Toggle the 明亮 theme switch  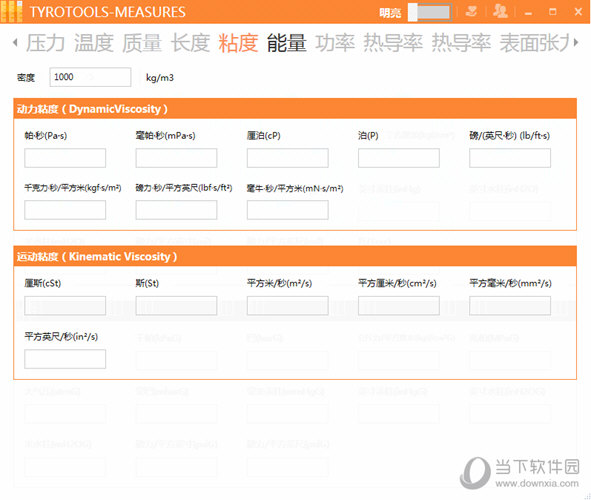click(430, 12)
